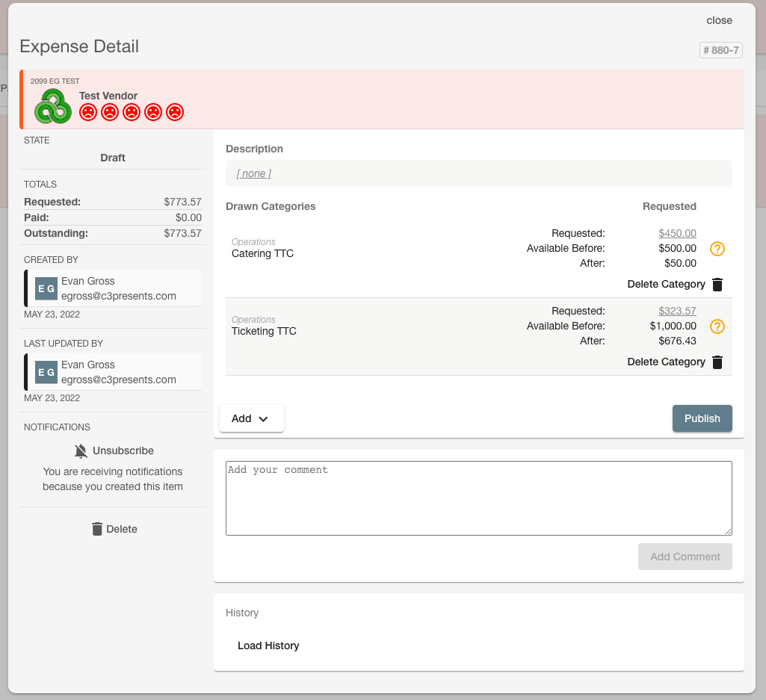The image size is (766, 700).
Task: Delete this expense from the sidebar
Action: [115, 529]
